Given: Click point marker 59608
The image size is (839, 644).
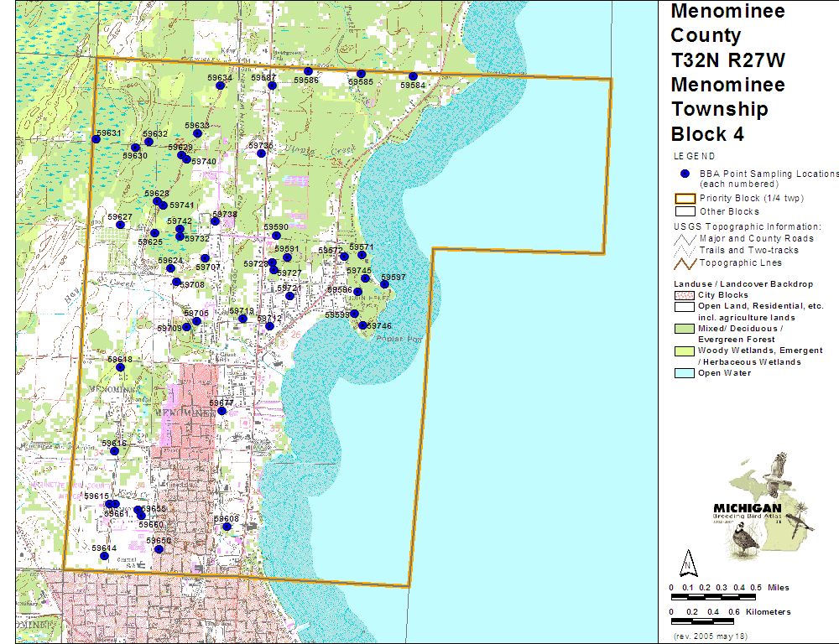Looking at the screenshot, I should [227, 527].
